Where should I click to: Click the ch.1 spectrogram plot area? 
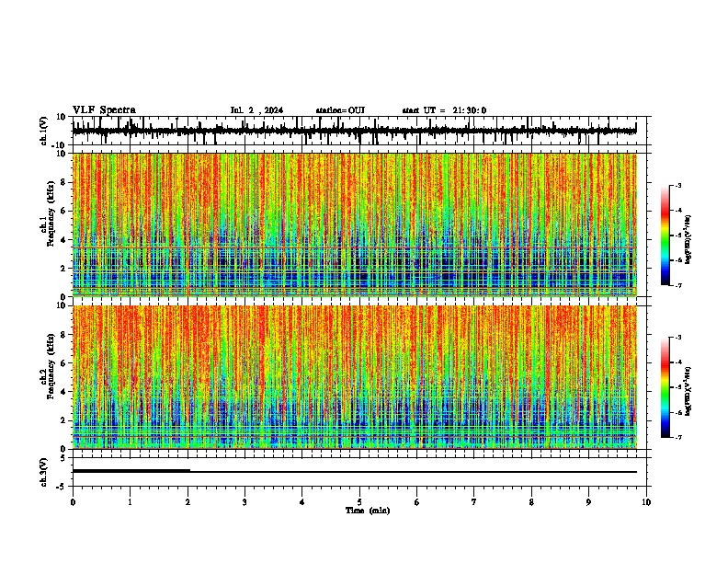[354, 224]
